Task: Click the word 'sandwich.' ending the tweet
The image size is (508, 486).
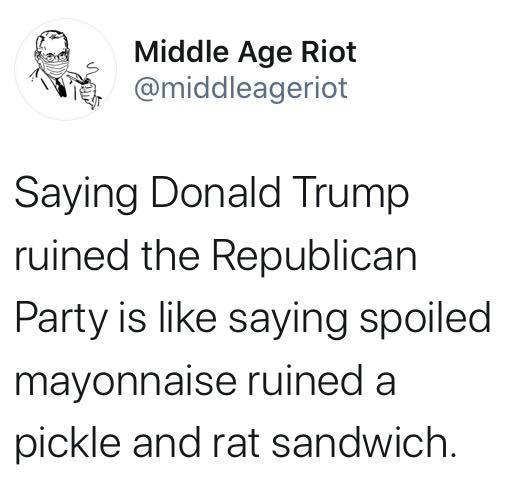Action: click(x=364, y=441)
